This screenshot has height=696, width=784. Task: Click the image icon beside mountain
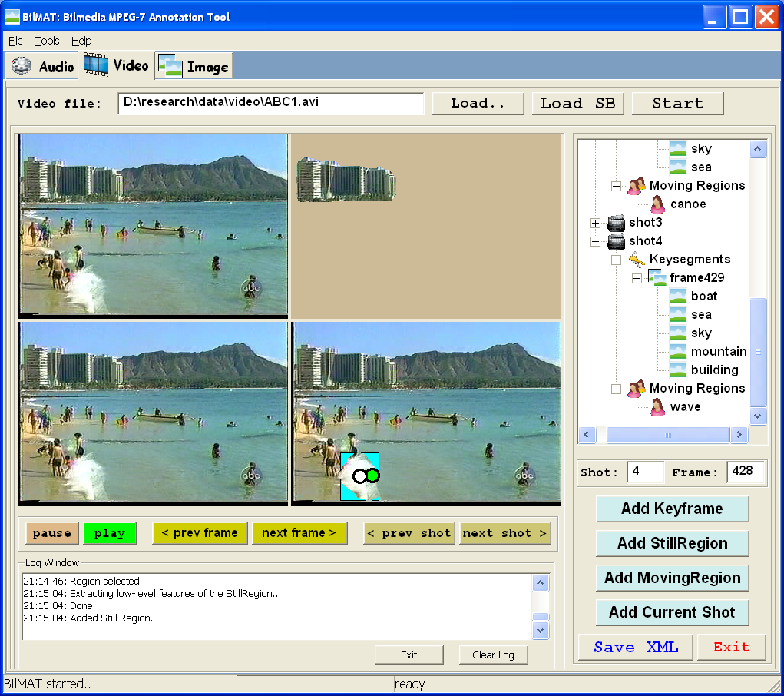[x=678, y=352]
